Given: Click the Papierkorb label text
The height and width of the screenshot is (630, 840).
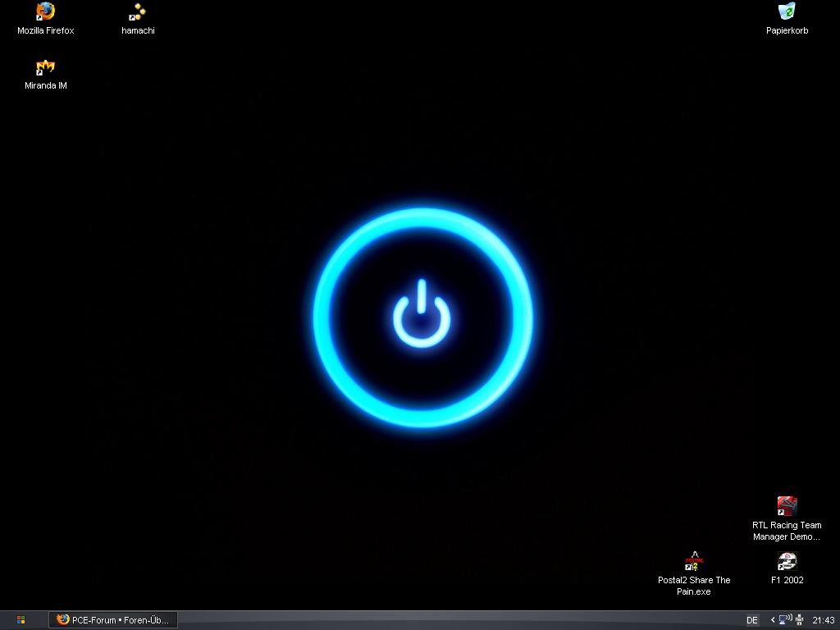Looking at the screenshot, I should tap(787, 30).
